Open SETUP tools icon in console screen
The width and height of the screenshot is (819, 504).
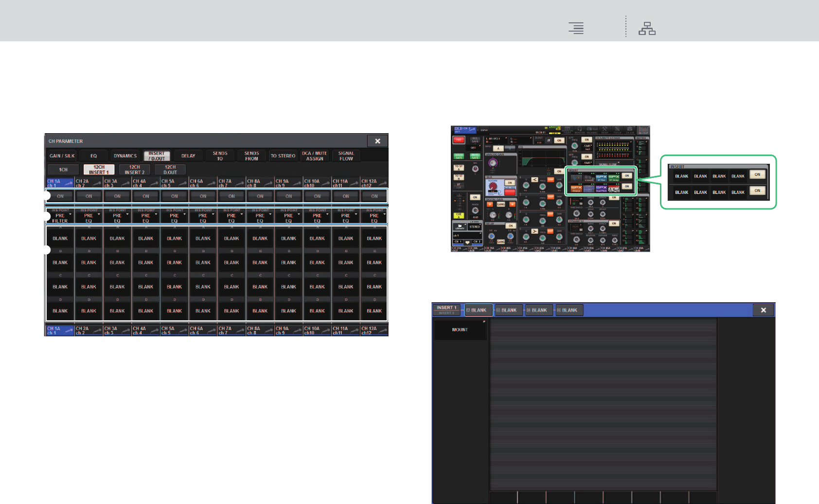(x=605, y=130)
